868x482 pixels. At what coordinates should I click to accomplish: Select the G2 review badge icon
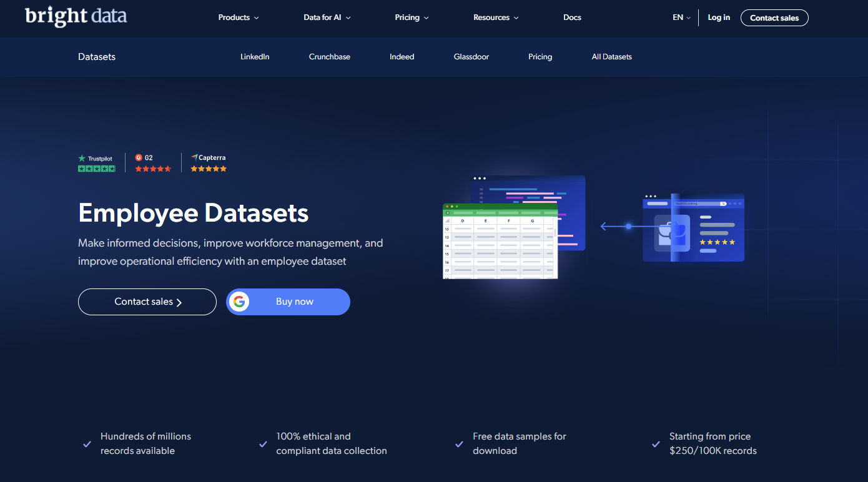tap(137, 157)
